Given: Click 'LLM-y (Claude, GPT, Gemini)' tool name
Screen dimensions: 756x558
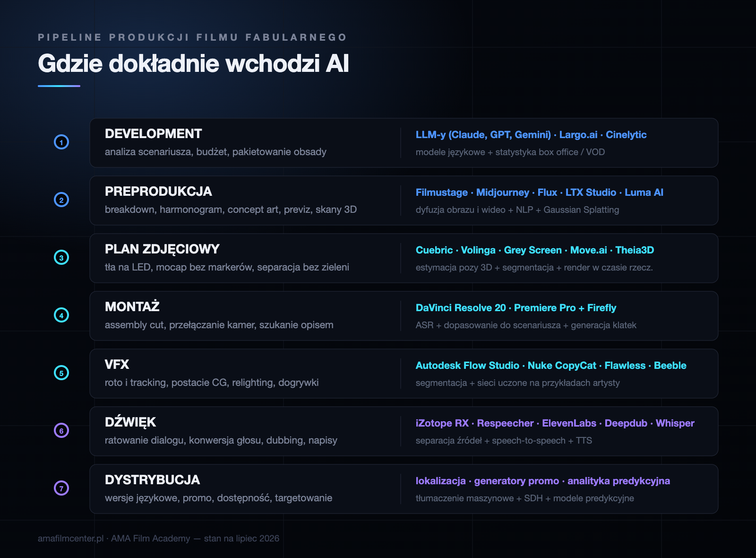Looking at the screenshot, I should pyautogui.click(x=483, y=135).
